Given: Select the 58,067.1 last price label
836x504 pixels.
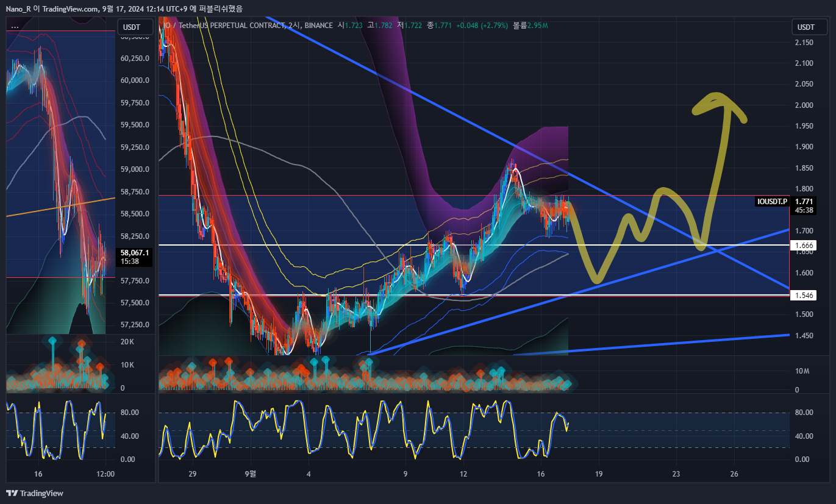Looking at the screenshot, I should (135, 257).
